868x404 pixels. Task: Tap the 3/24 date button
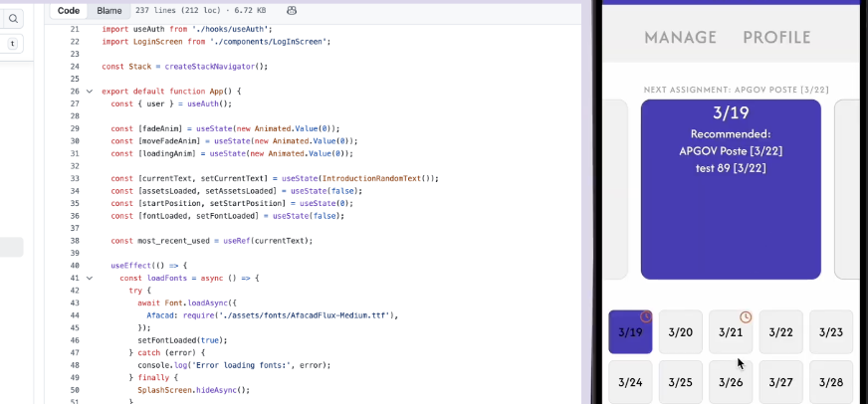630,382
